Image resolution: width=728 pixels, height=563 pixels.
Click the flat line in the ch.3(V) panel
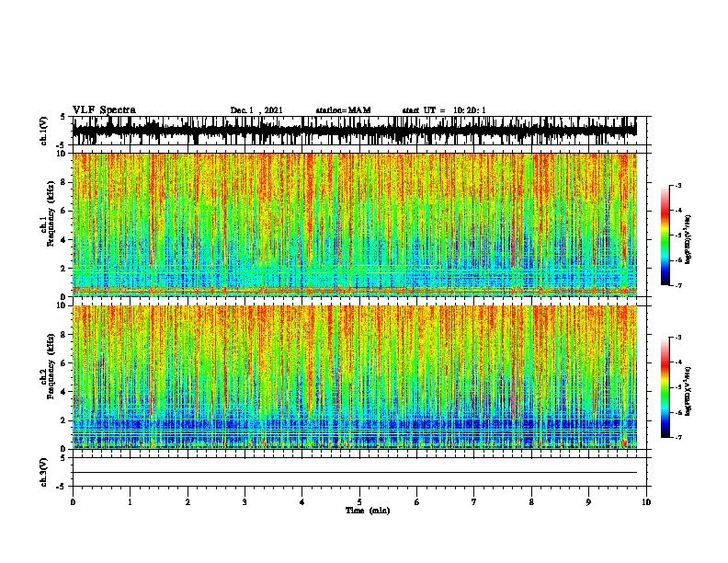point(355,473)
